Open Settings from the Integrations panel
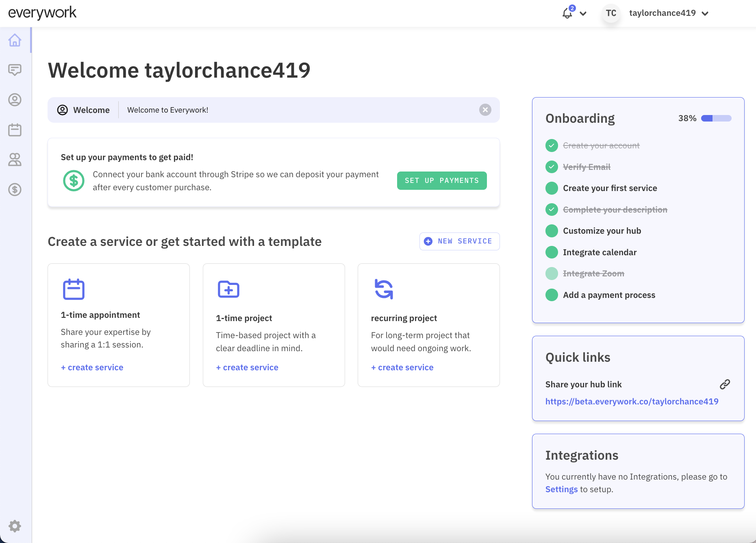This screenshot has height=543, width=756. tap(561, 489)
